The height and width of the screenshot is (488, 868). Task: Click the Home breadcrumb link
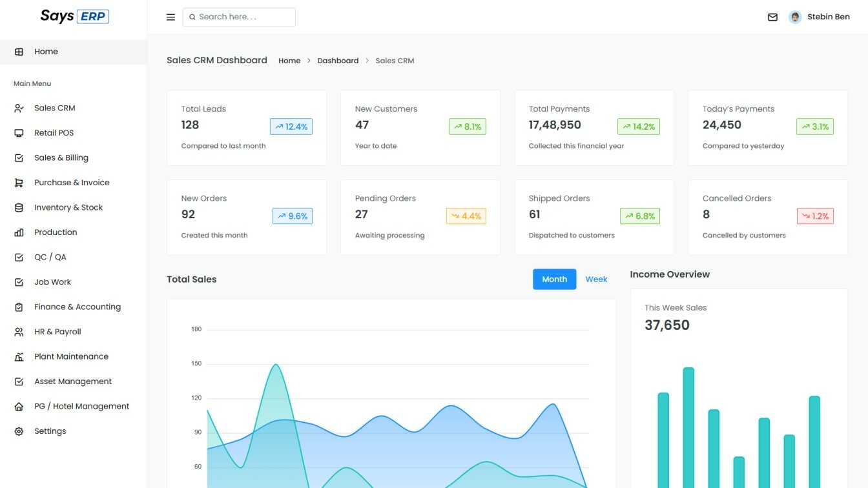(x=289, y=61)
